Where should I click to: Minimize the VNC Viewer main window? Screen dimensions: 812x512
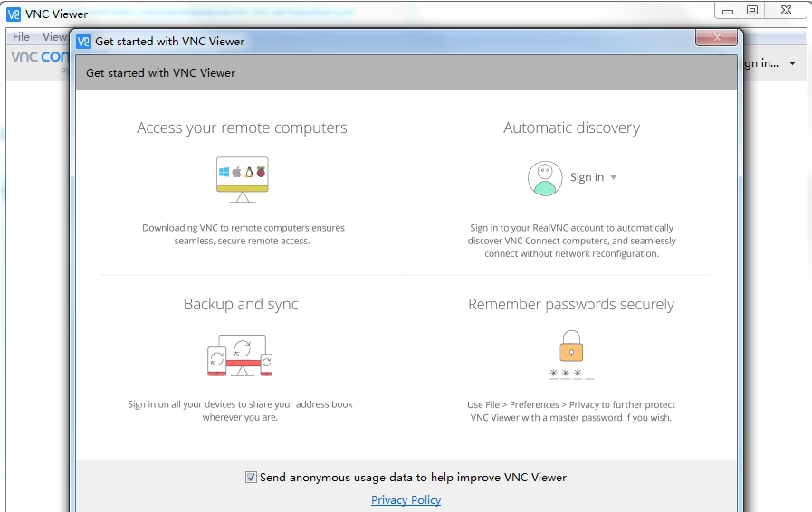728,11
